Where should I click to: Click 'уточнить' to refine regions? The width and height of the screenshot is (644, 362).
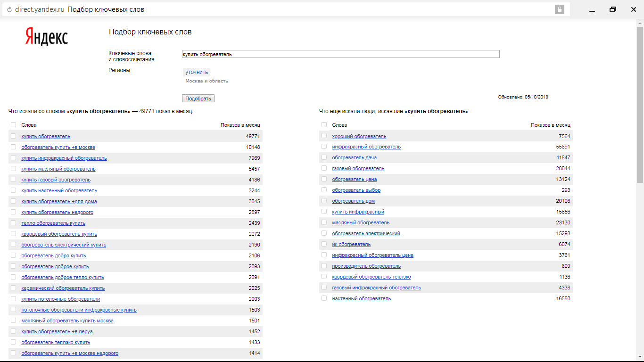197,72
